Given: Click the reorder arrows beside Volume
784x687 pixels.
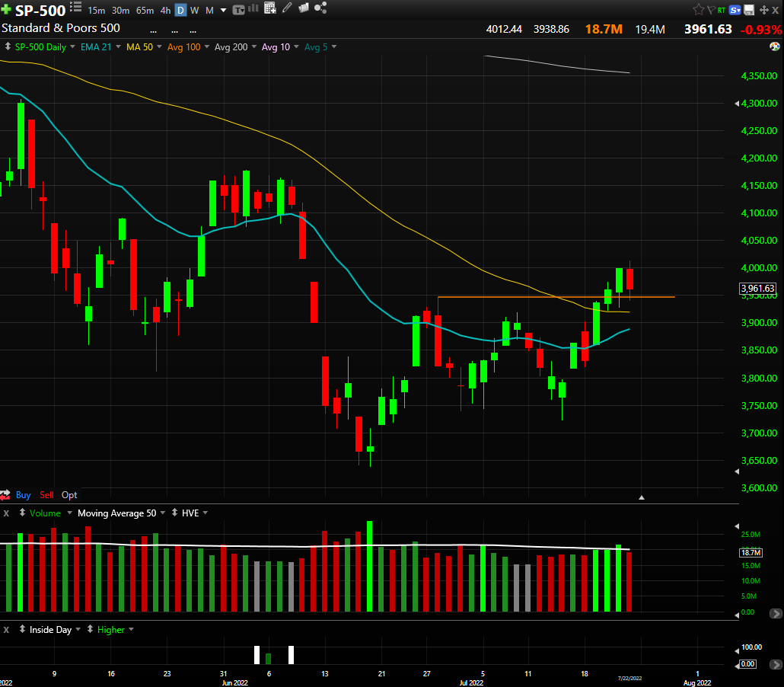Looking at the screenshot, I should coord(23,513).
